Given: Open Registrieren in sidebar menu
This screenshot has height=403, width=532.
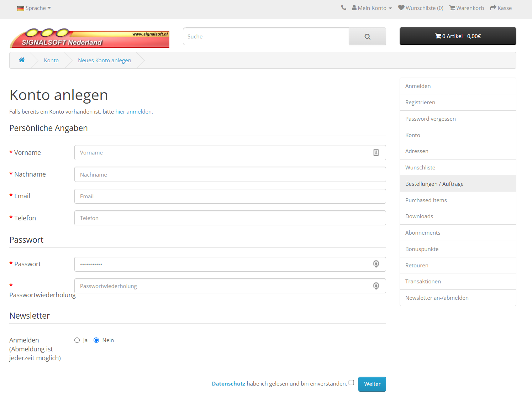Looking at the screenshot, I should coord(458,103).
